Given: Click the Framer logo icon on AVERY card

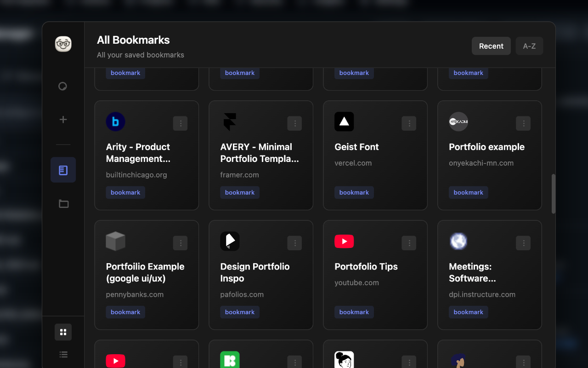Looking at the screenshot, I should 230,122.
